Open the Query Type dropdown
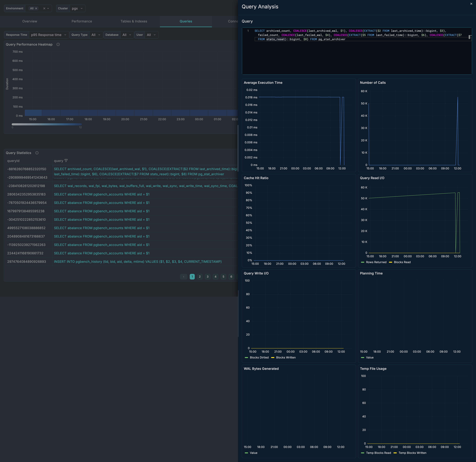This screenshot has width=476, height=462. tap(96, 35)
